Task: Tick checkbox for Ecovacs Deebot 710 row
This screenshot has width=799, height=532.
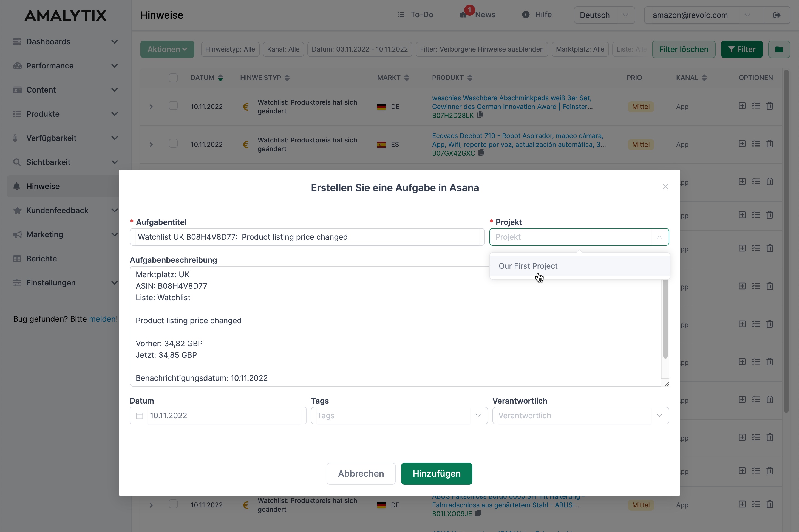Action: coord(173,143)
